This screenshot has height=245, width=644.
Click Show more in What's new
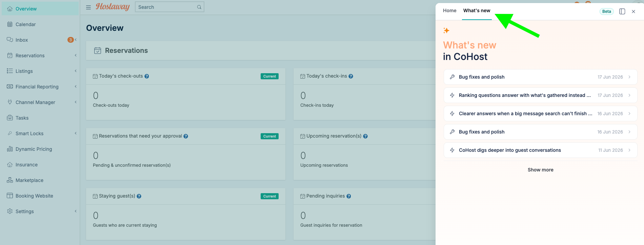coord(541,170)
